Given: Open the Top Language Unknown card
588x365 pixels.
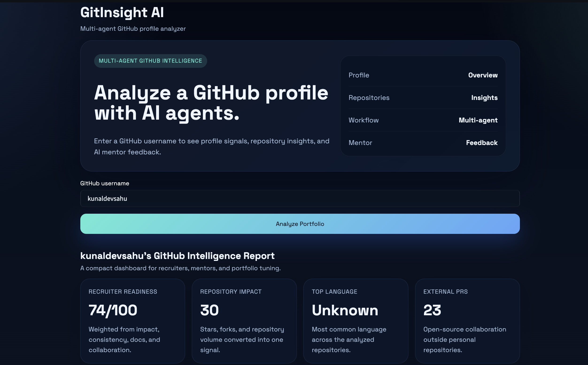Looking at the screenshot, I should (x=356, y=321).
